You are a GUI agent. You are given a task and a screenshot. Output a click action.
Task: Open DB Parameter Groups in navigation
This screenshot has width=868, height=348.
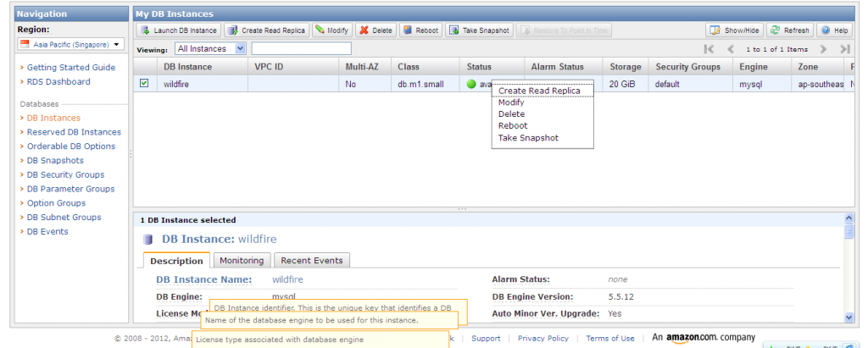(x=70, y=189)
